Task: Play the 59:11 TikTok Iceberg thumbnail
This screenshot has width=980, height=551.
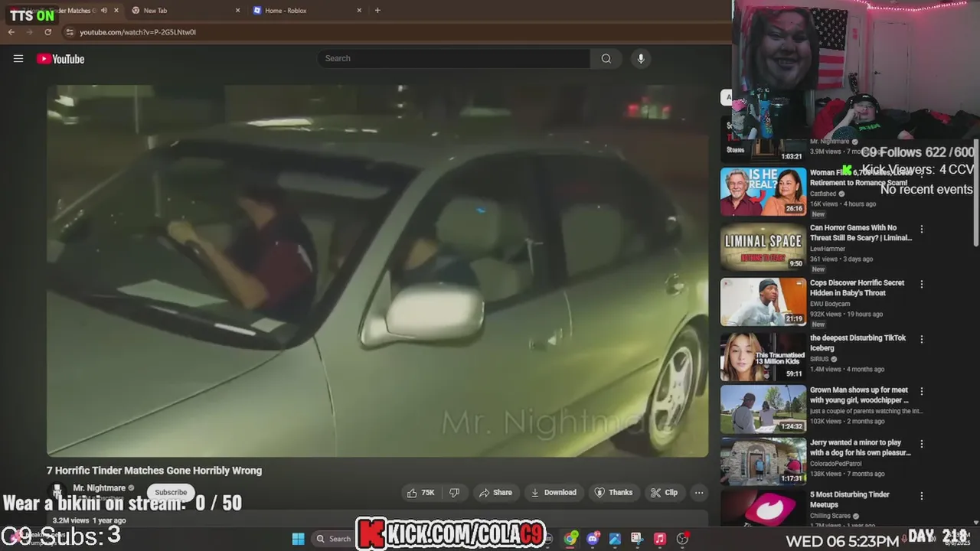Action: tap(763, 357)
